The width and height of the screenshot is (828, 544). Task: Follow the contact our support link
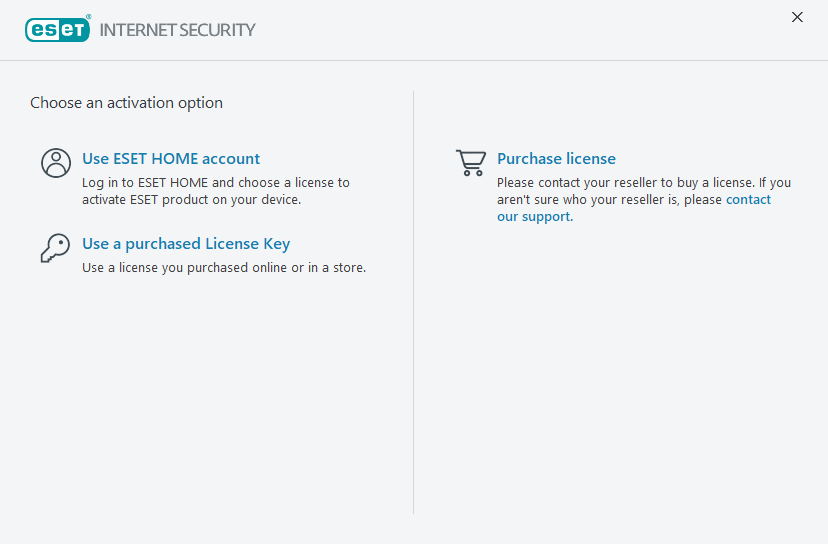coord(748,200)
